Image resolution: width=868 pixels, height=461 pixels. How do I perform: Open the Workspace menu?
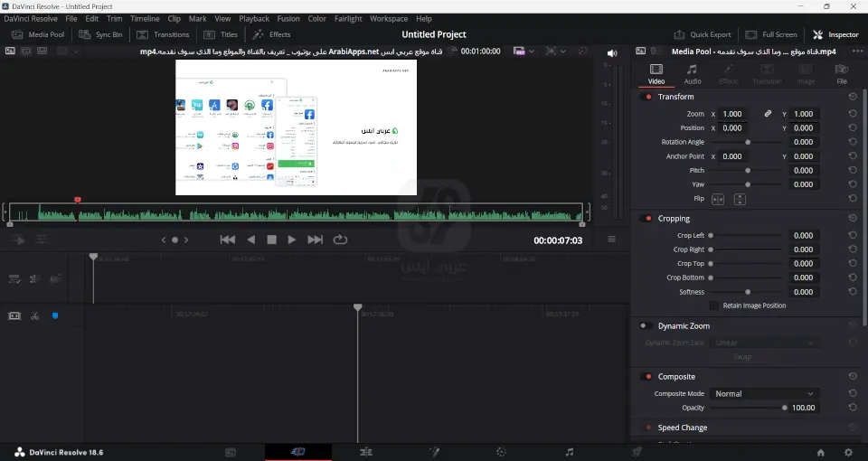point(389,18)
